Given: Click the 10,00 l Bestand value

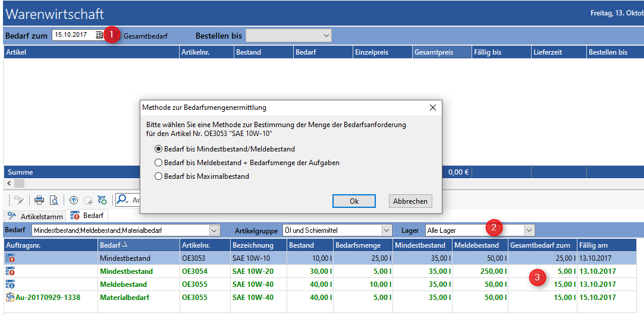Looking at the screenshot, I should [310, 258].
